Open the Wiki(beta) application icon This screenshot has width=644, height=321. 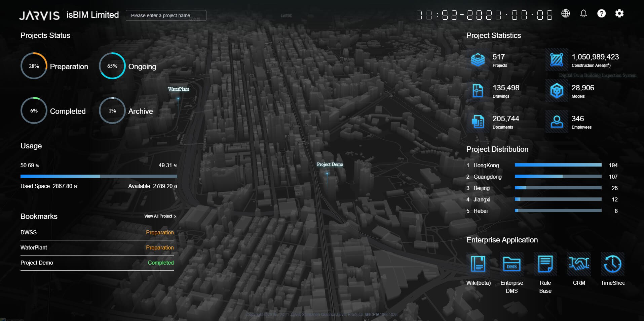point(478,264)
